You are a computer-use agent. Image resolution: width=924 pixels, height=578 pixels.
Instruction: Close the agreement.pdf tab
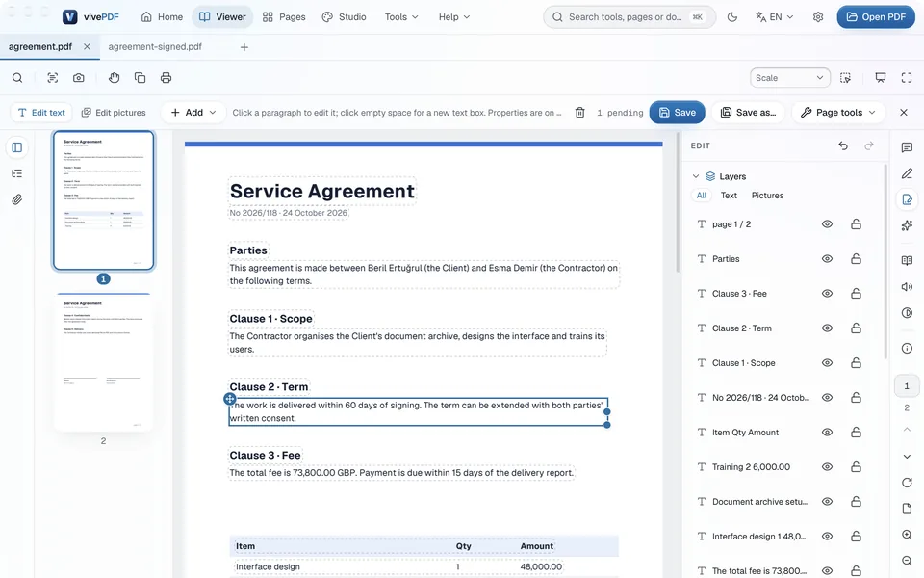coord(87,46)
